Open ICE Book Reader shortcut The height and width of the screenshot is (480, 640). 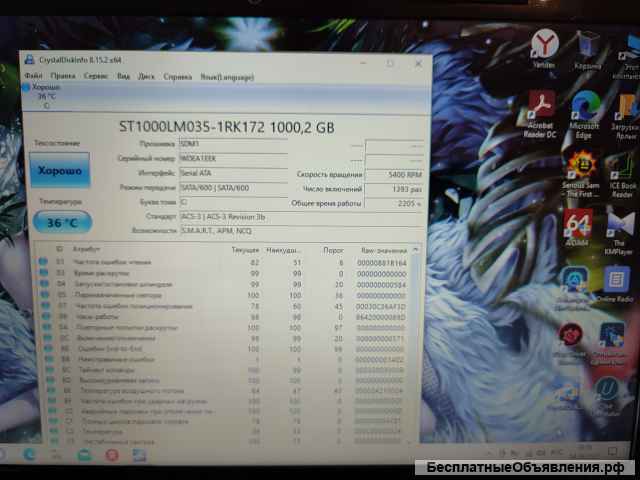623,177
